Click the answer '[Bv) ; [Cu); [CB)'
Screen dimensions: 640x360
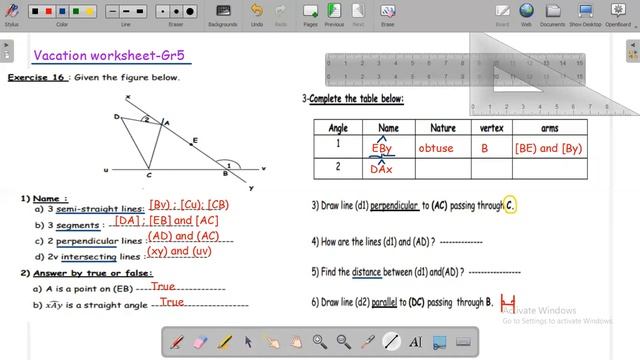click(189, 204)
